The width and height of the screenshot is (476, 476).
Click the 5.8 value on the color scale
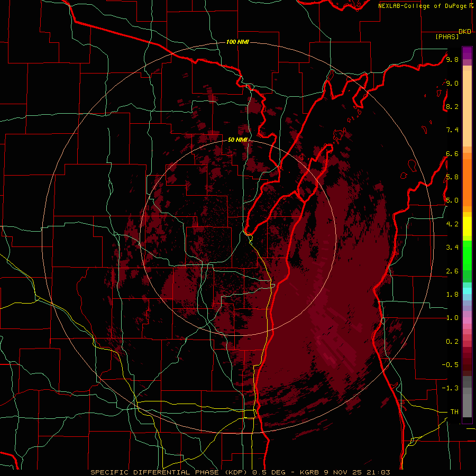coord(452,177)
